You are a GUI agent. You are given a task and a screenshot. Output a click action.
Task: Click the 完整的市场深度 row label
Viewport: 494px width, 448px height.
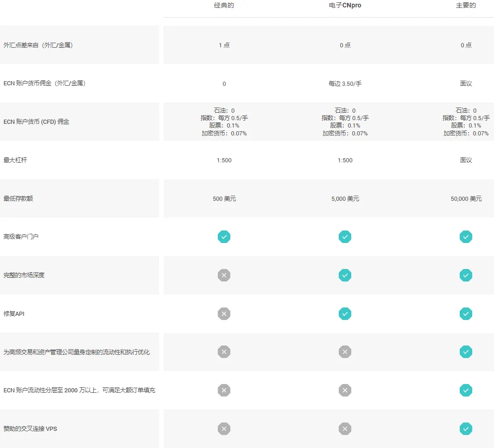point(24,275)
